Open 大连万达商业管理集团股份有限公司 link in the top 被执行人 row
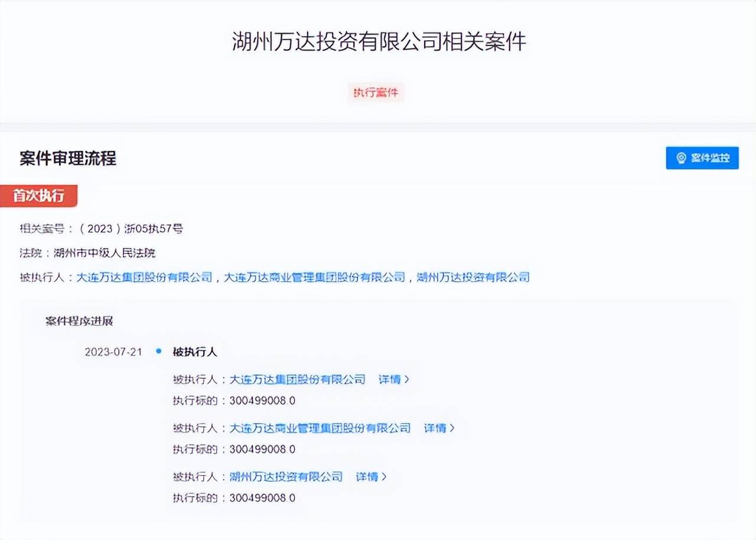This screenshot has width=756, height=540. (314, 277)
